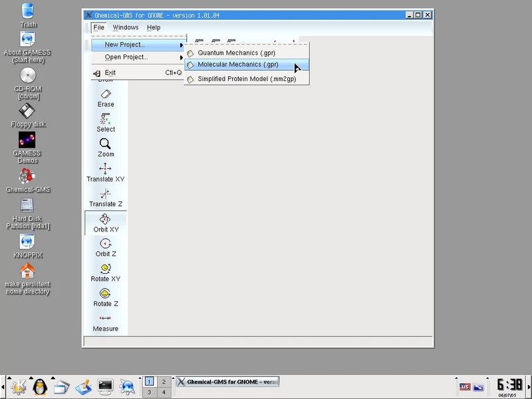Image resolution: width=532 pixels, height=399 pixels.
Task: Toggle the Orbit XY tool button
Action: (x=105, y=223)
